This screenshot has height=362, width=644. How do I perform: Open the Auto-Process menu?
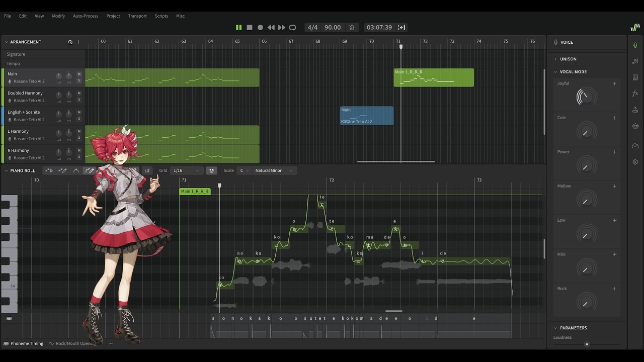[x=86, y=16]
